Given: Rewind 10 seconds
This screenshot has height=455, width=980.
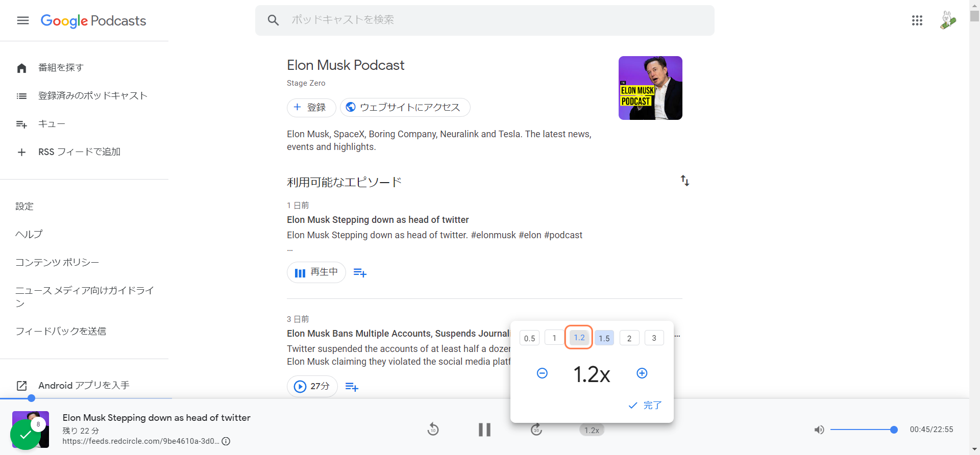Looking at the screenshot, I should click(433, 429).
